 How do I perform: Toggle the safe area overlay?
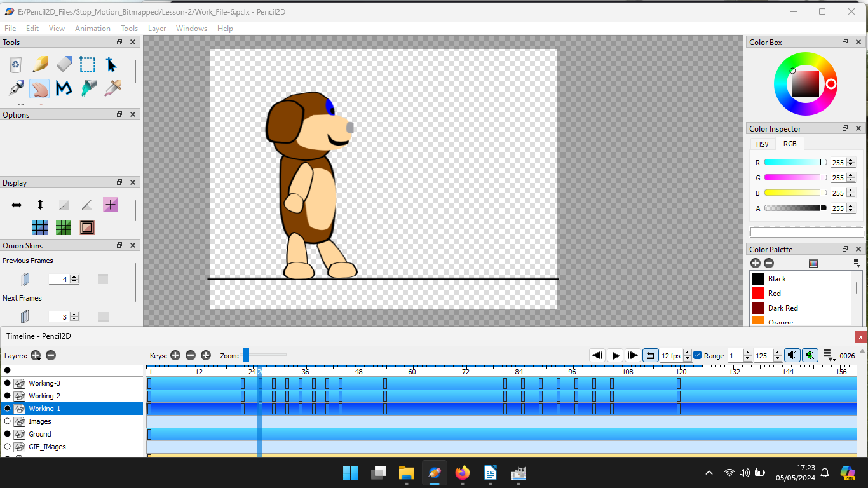(x=87, y=227)
